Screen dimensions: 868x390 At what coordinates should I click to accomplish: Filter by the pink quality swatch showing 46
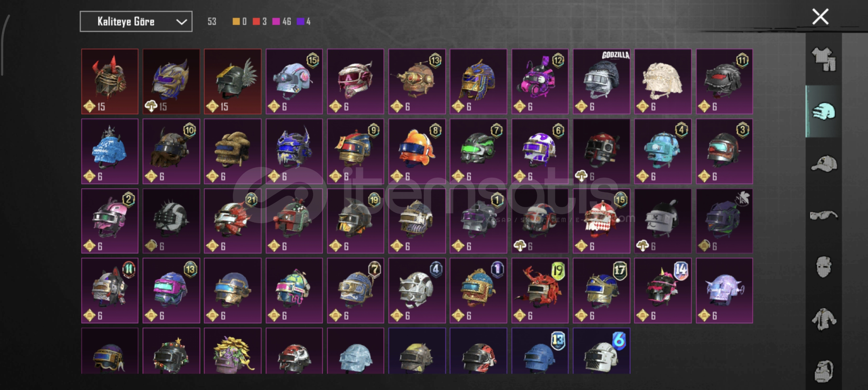click(x=276, y=22)
